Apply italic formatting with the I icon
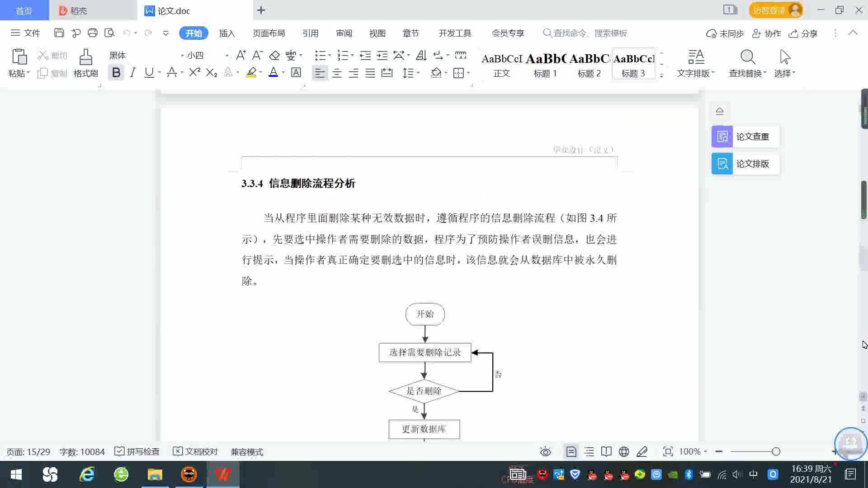Screen dimensions: 868x488 [x=132, y=73]
